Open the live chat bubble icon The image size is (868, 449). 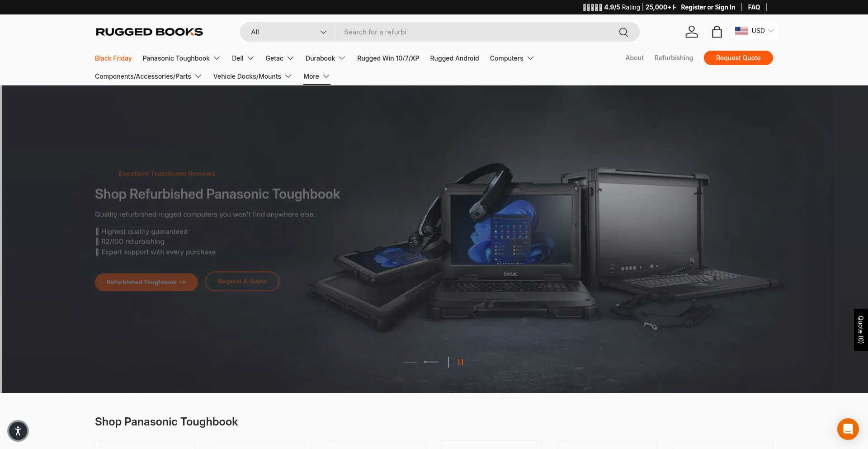[x=848, y=429]
